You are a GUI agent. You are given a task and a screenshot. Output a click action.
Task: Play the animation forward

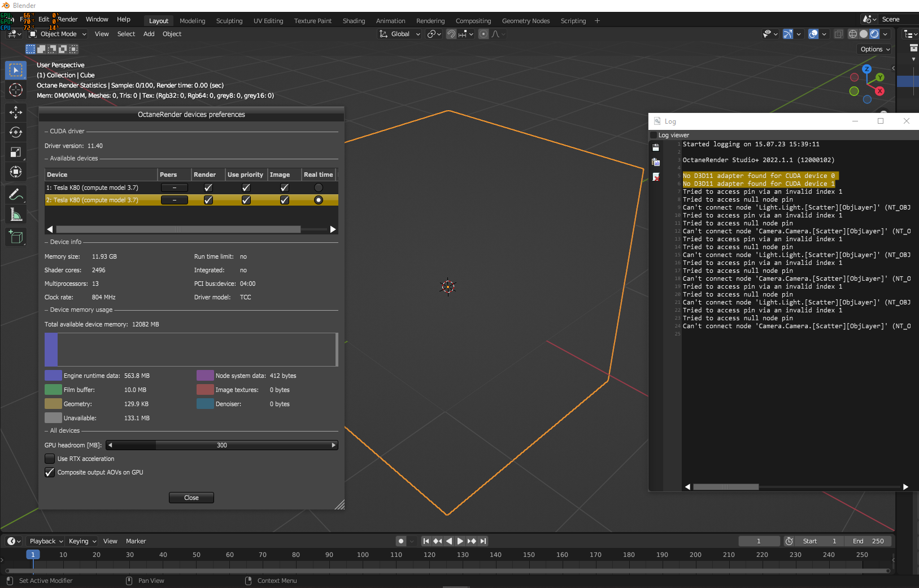460,541
